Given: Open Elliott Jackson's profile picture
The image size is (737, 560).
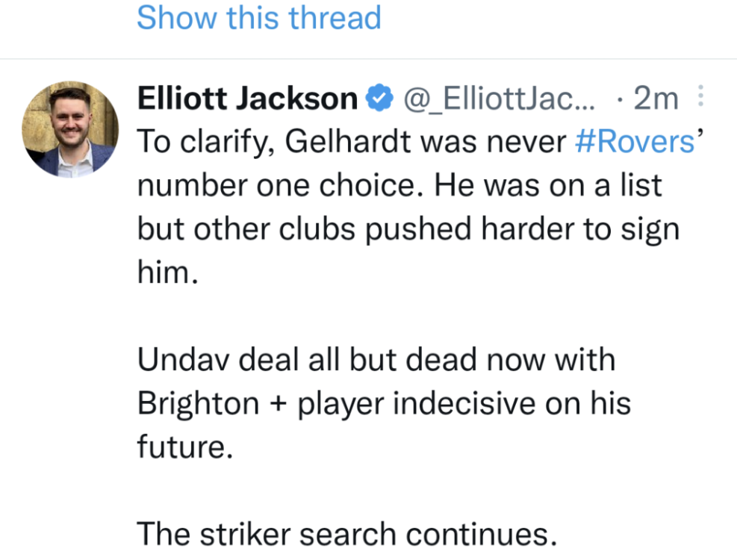Looking at the screenshot, I should point(70,129).
